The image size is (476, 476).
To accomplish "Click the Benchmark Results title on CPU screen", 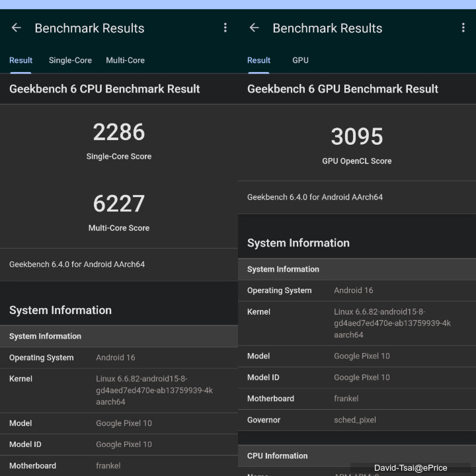I will coord(89,28).
